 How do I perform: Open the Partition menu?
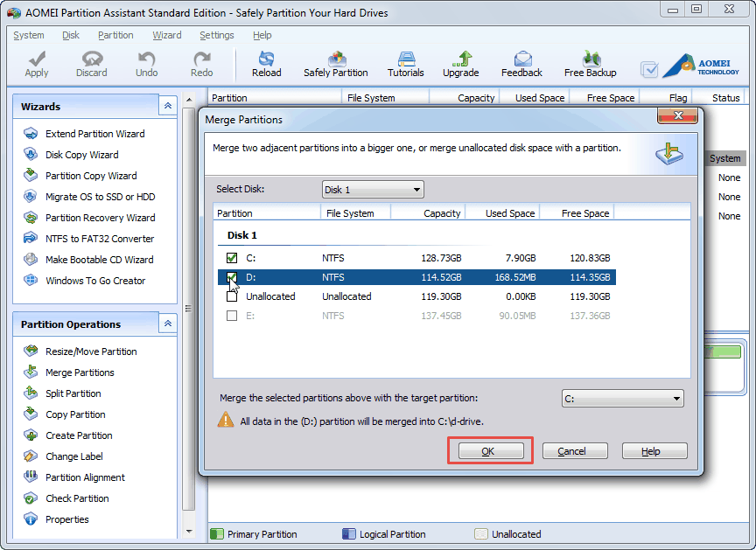click(115, 35)
